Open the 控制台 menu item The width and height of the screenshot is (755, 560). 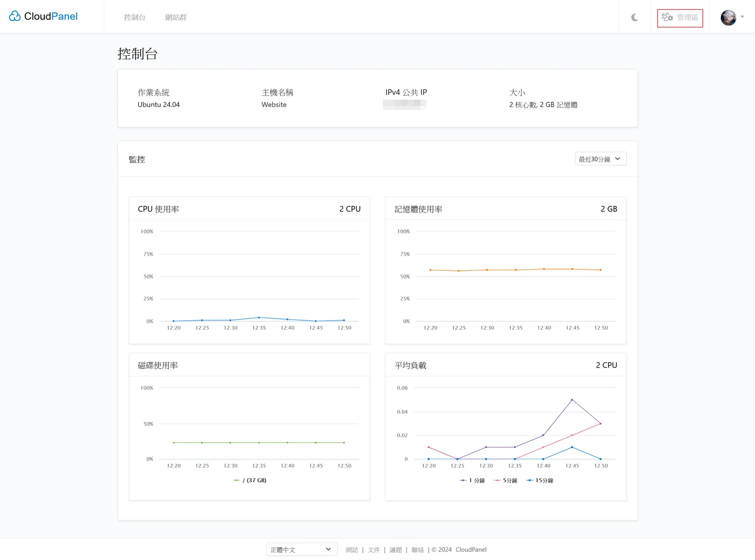[x=134, y=18]
